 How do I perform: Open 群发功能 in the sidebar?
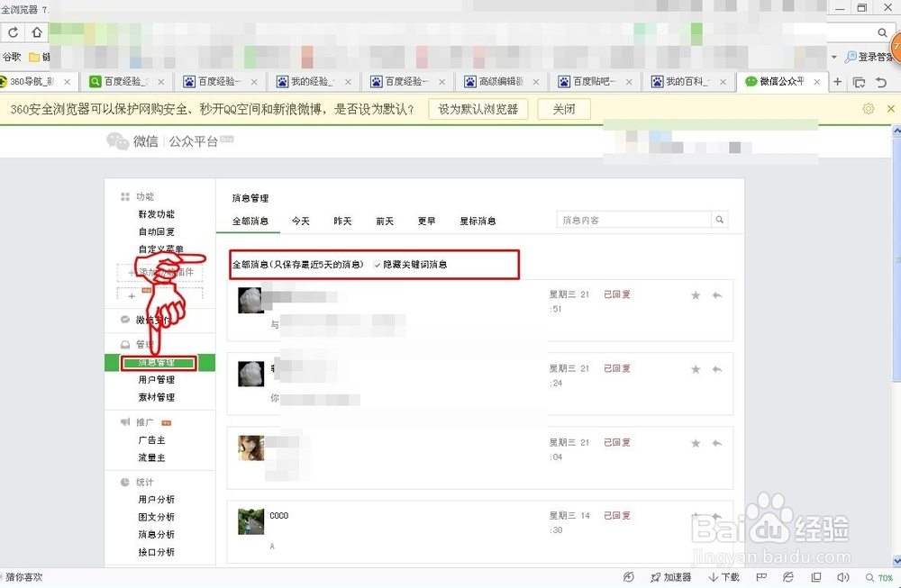point(156,213)
